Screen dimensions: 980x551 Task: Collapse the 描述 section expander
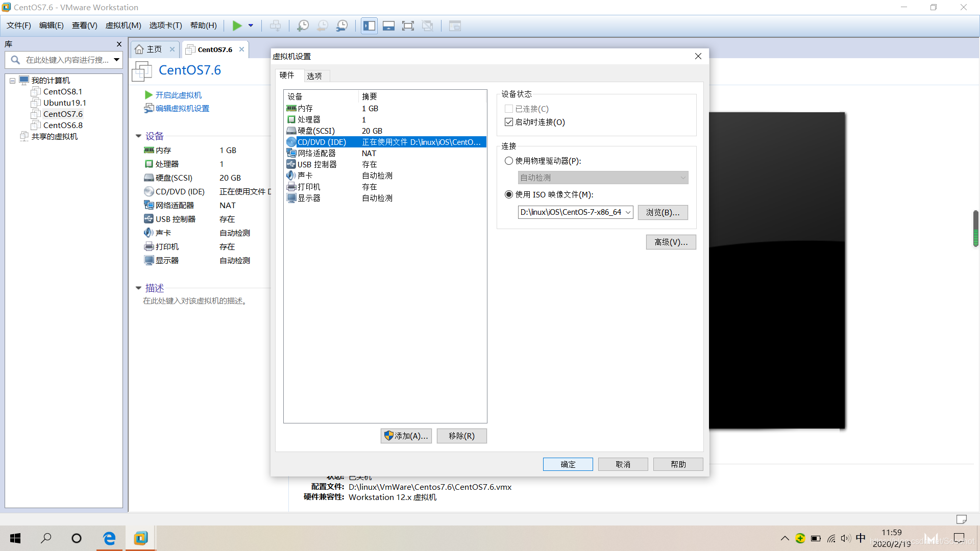[x=138, y=288]
